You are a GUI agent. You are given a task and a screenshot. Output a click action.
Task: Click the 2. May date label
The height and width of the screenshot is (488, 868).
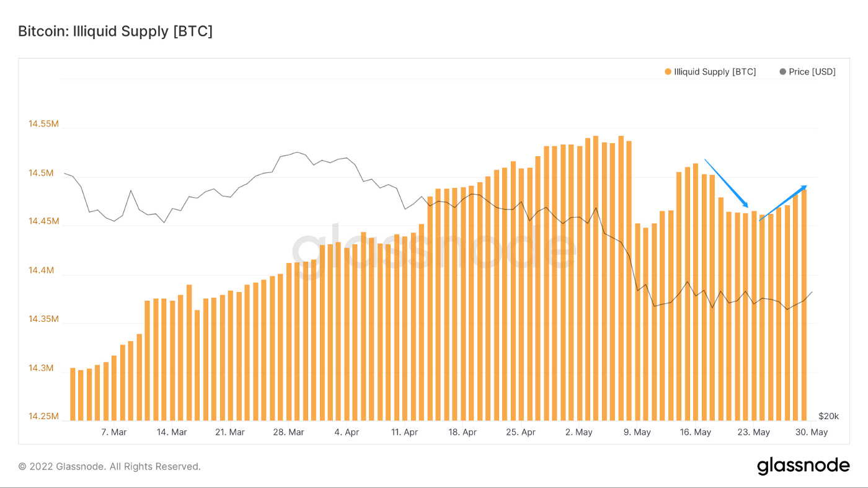tap(579, 432)
